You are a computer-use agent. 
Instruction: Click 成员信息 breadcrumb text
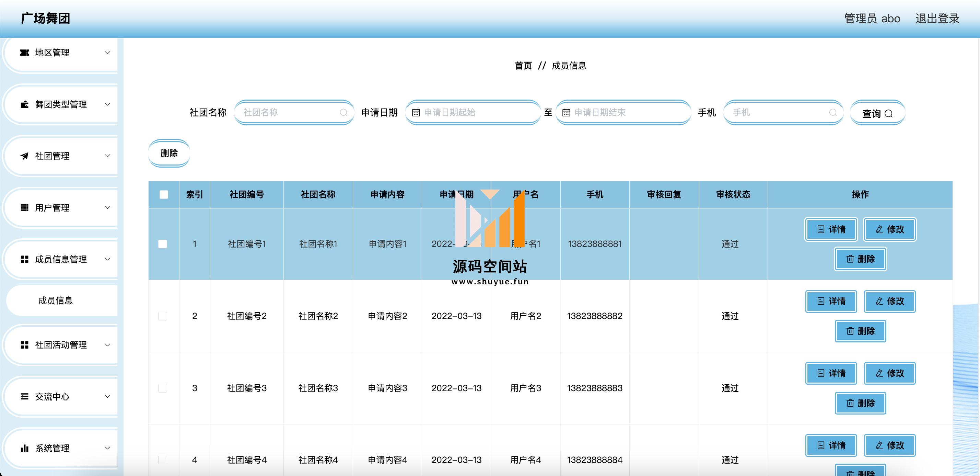569,66
